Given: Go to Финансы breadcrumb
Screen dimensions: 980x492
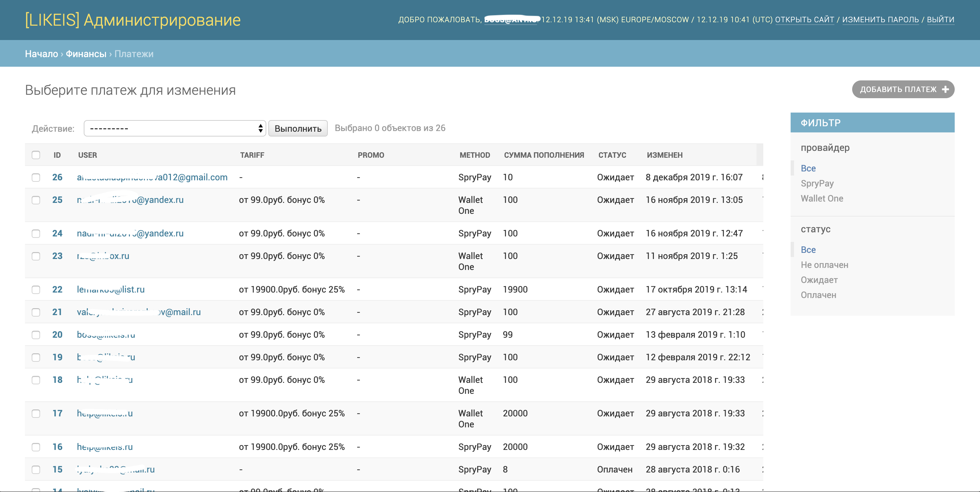Looking at the screenshot, I should [x=86, y=54].
